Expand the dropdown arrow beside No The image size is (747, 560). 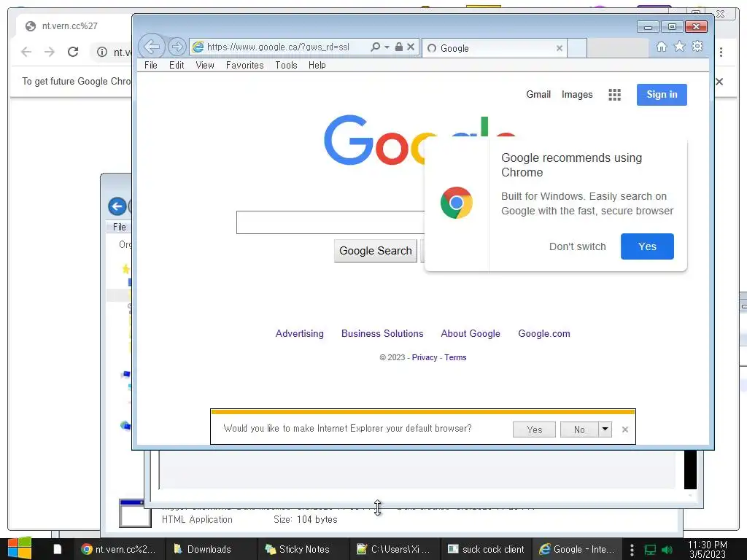tap(605, 429)
